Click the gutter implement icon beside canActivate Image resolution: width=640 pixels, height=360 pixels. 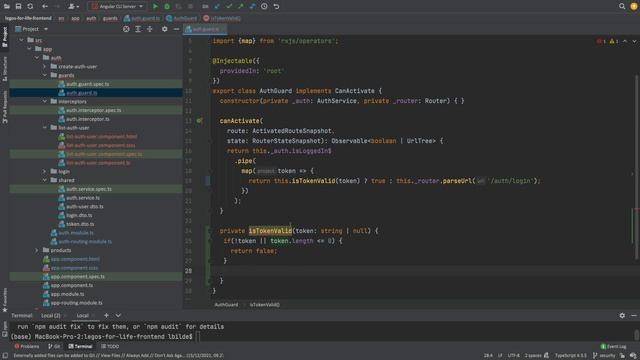[200, 121]
